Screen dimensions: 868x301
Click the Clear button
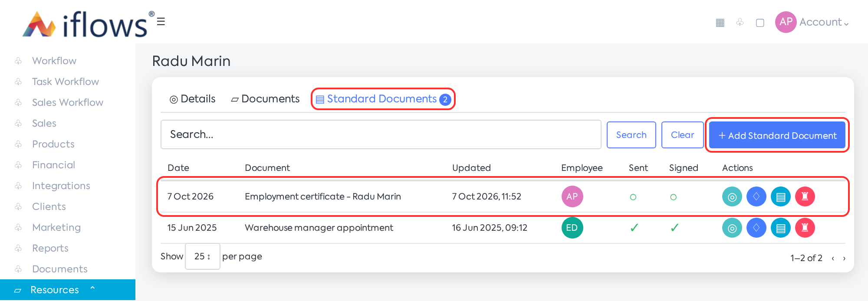coord(682,135)
